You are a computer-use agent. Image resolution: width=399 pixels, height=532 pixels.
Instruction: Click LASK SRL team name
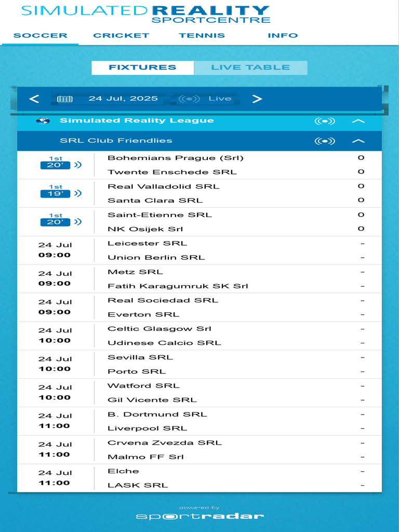click(138, 486)
